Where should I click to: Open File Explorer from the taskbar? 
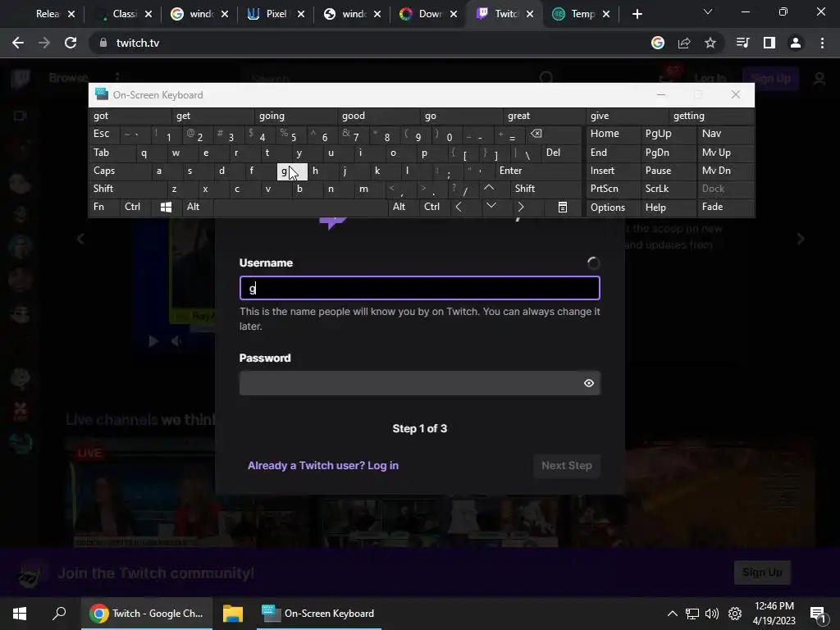(x=233, y=614)
